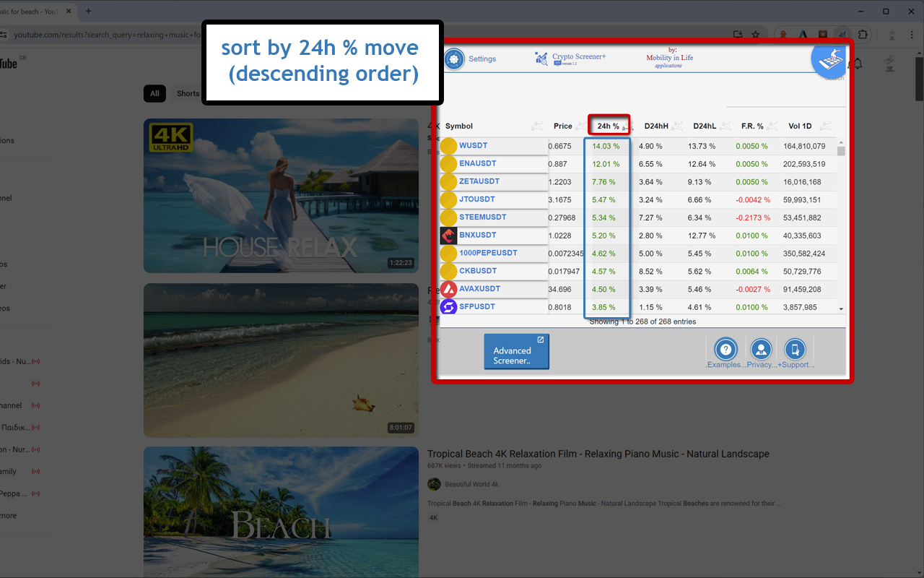The image size is (924, 578).
Task: Open the Privacy person icon
Action: pyautogui.click(x=761, y=350)
